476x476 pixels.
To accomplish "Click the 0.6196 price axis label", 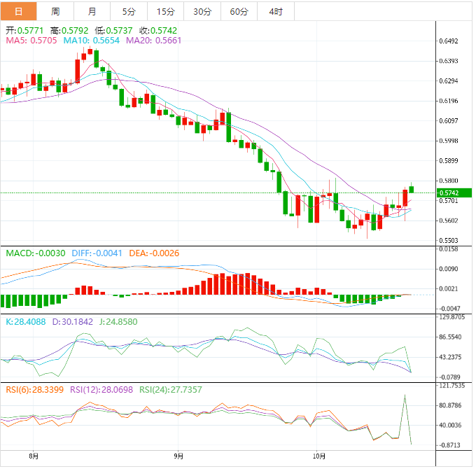I will [x=449, y=101].
